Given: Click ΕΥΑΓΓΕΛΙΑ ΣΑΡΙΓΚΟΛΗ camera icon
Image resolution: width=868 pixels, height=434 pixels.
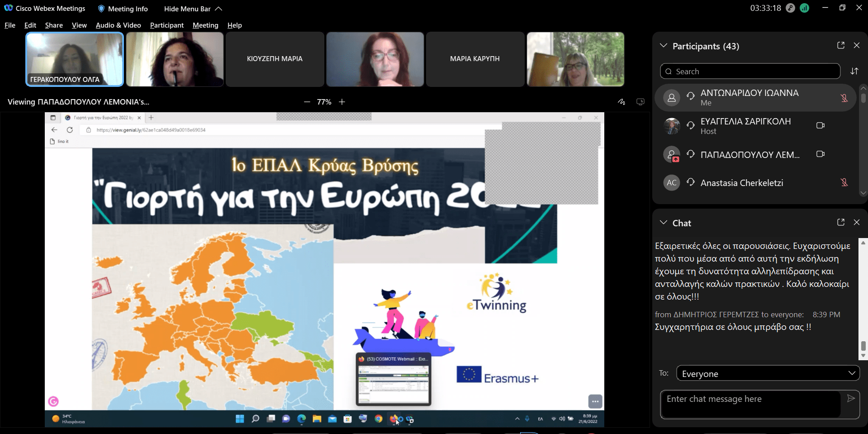Looking at the screenshot, I should pyautogui.click(x=821, y=125).
